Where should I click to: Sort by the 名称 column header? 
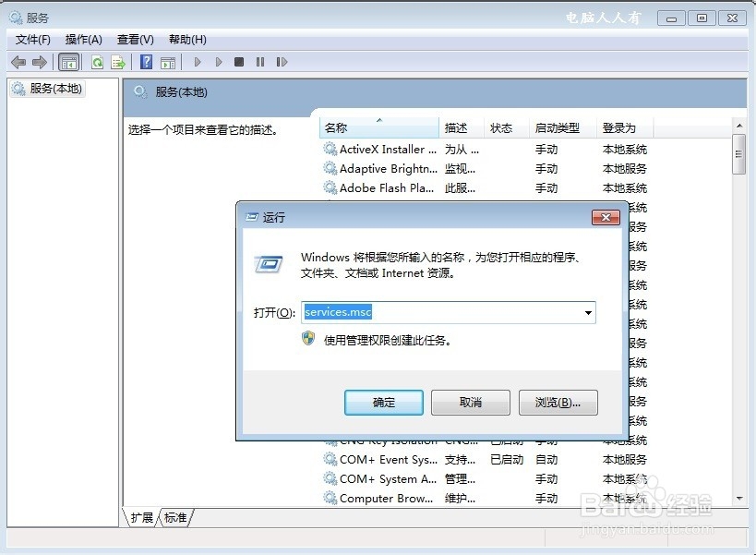pyautogui.click(x=379, y=127)
